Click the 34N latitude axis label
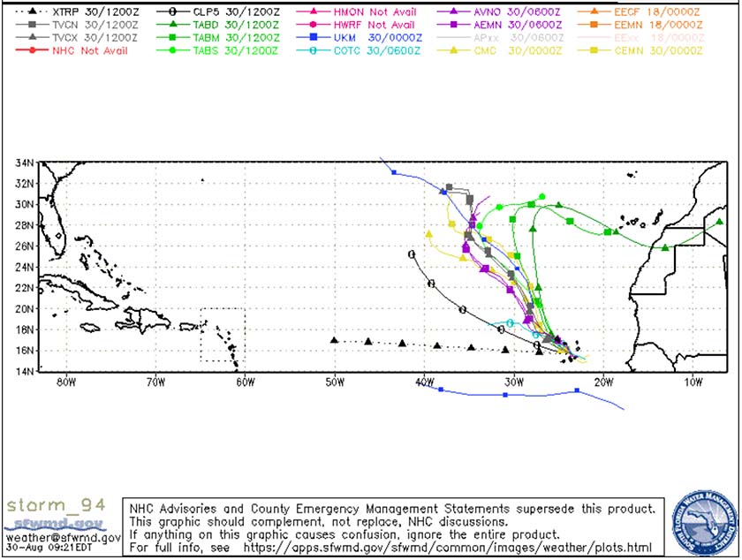The height and width of the screenshot is (560, 742). coord(25,163)
